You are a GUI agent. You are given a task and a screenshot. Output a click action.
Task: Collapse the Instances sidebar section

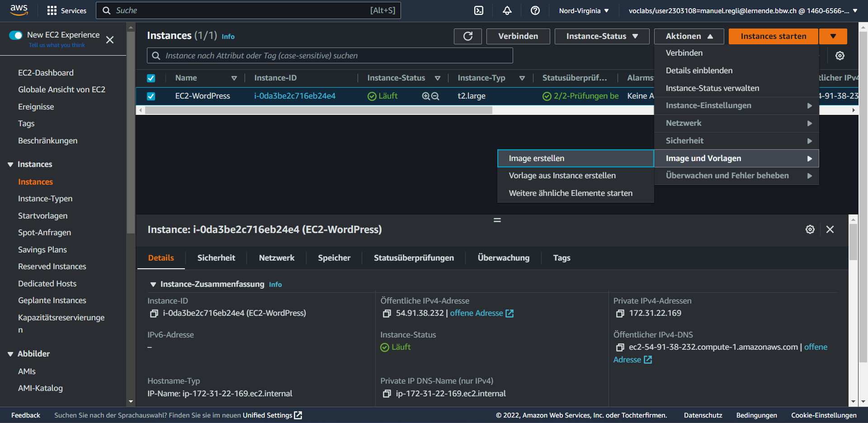tap(10, 165)
